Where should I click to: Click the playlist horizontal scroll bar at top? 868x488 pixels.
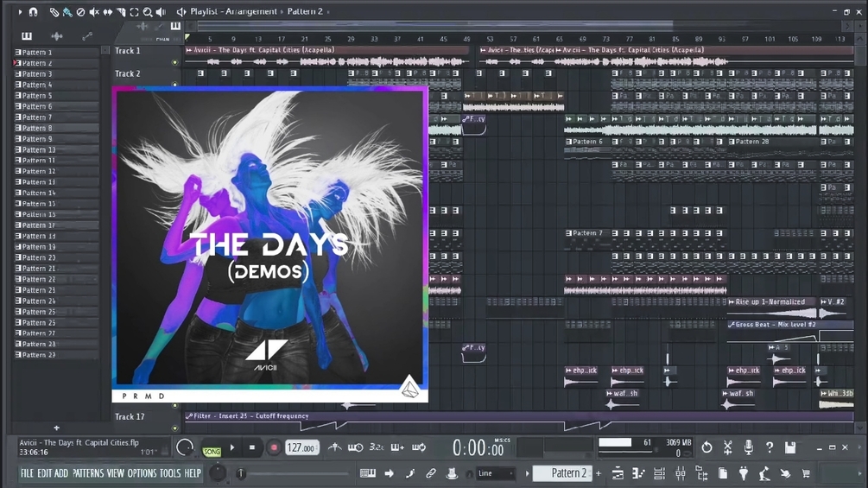coord(435,25)
